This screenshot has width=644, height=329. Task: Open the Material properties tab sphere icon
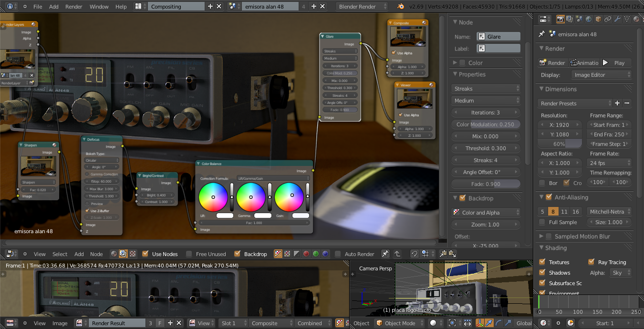tap(636, 19)
